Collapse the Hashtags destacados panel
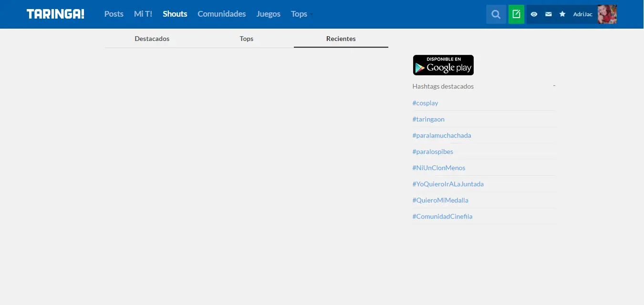The width and height of the screenshot is (644, 305). click(x=554, y=86)
